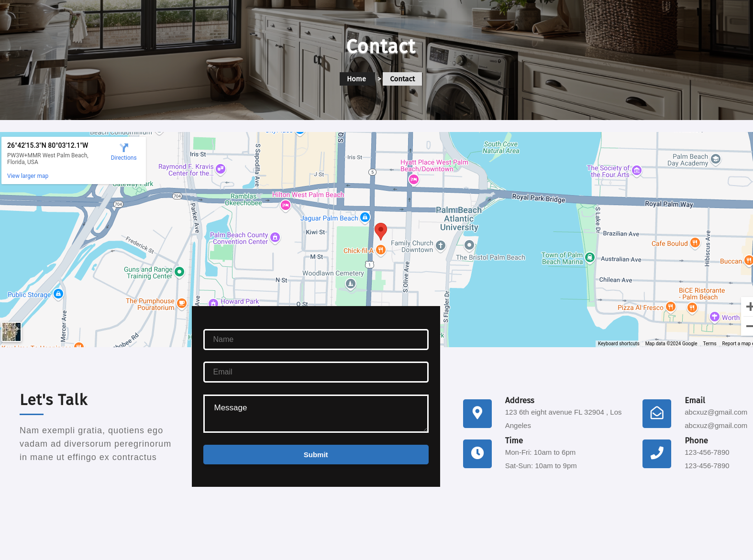Click the BiCE Ristorante restaurant marker icon
The height and width of the screenshot is (560, 753).
pyautogui.click(x=692, y=307)
